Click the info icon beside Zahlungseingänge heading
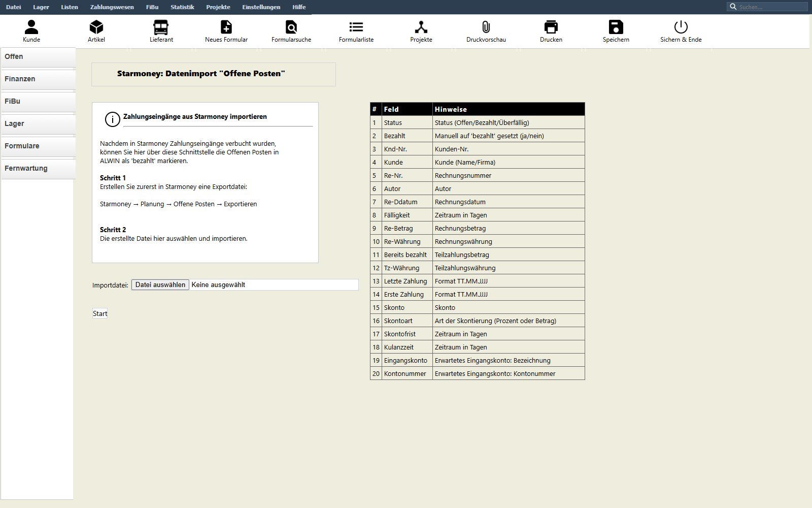This screenshot has width=812, height=508. [112, 119]
